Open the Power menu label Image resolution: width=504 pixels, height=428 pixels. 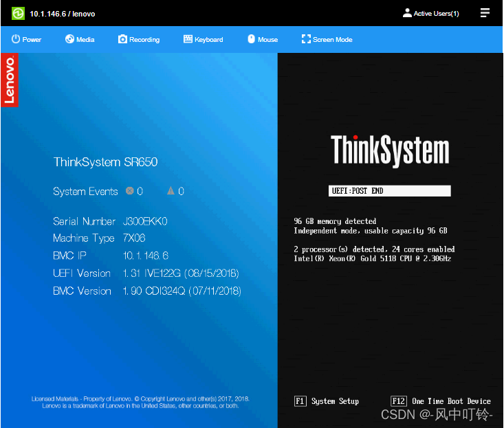32,39
